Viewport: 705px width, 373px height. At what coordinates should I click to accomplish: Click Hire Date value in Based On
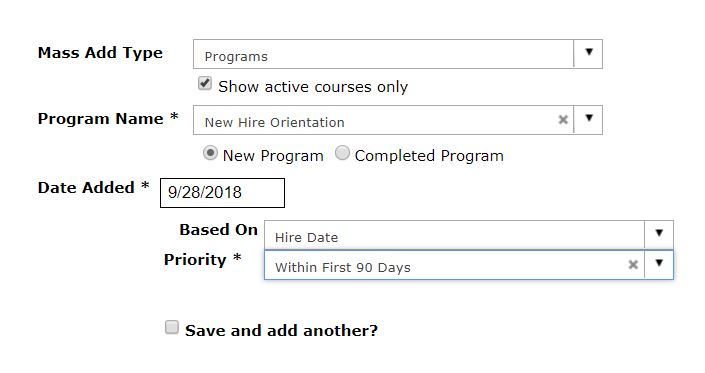pos(306,237)
